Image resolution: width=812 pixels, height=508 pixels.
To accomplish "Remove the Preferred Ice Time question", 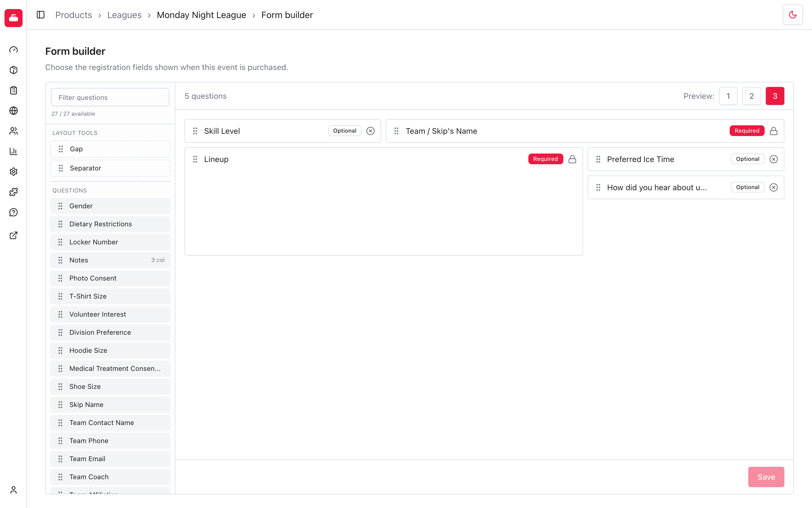I will (x=773, y=159).
